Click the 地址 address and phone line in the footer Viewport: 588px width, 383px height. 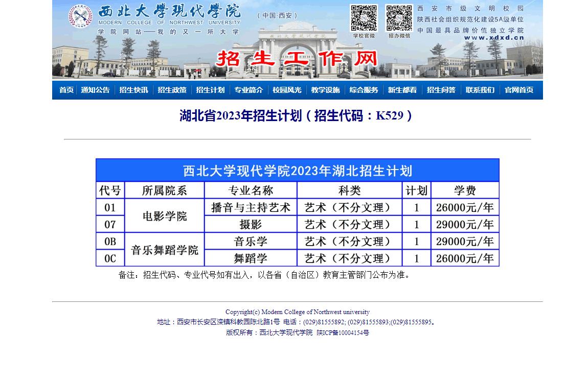[296, 322]
